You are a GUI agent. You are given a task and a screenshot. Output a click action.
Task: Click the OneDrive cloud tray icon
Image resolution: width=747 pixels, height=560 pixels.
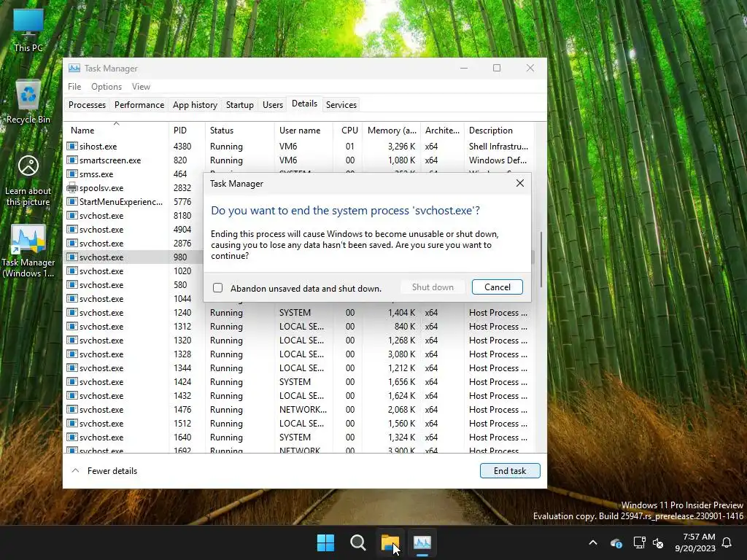click(616, 542)
